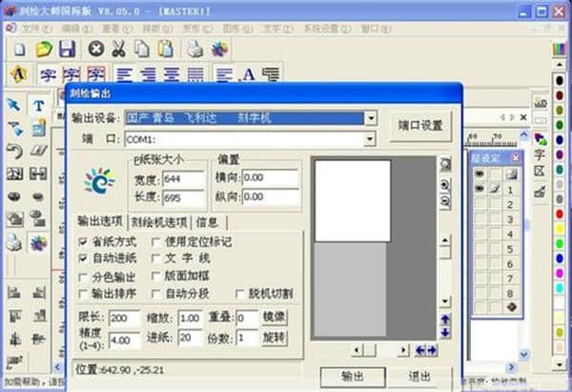The height and width of the screenshot is (392, 572).
Task: Select the arrow pointer tool in left toolbox
Action: [14, 105]
